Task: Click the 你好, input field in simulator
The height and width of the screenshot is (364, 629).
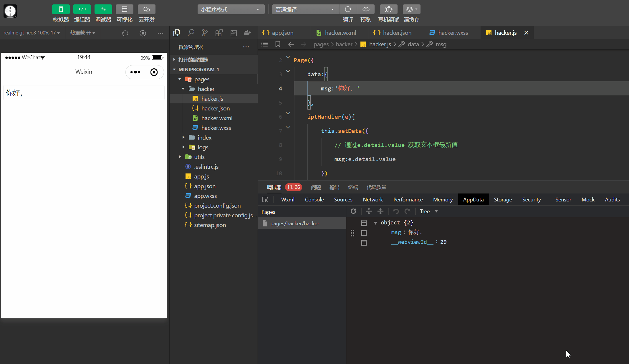Action: point(84,93)
